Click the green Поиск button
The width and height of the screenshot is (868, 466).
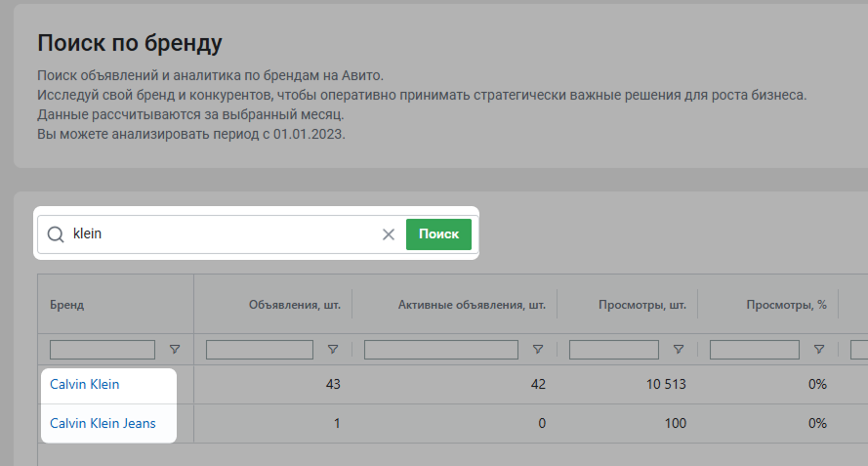(438, 234)
